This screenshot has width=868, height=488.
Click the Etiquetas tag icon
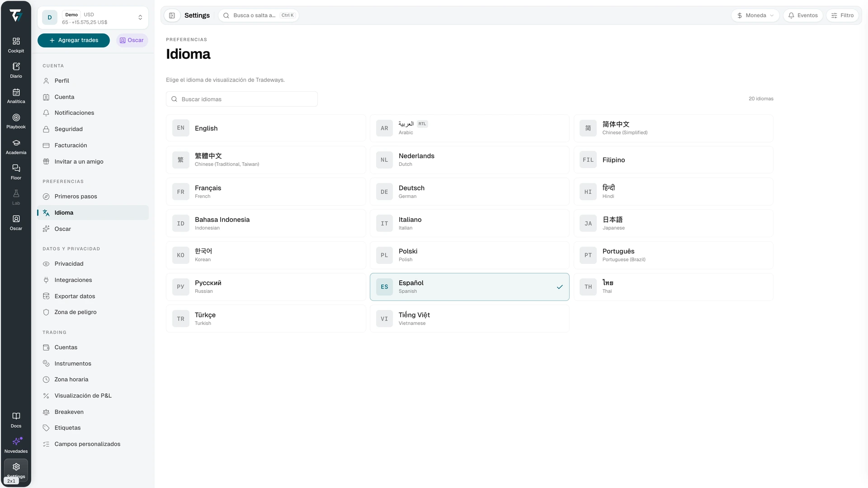[46, 428]
